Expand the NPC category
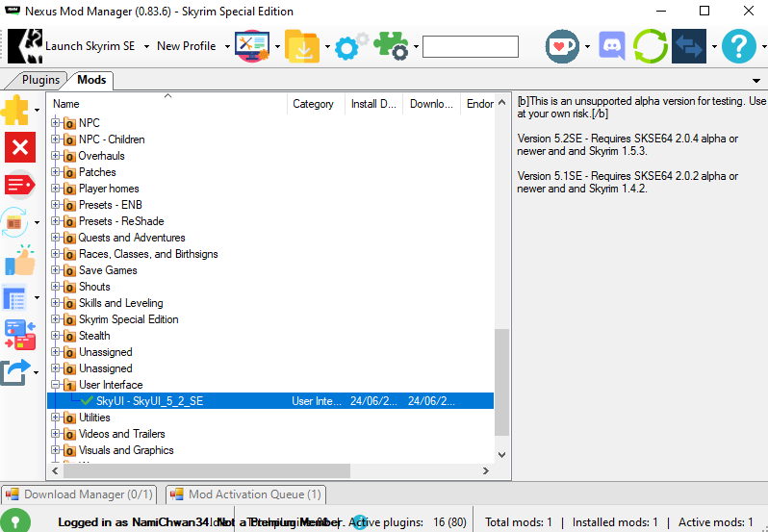The width and height of the screenshot is (768, 532). point(56,122)
